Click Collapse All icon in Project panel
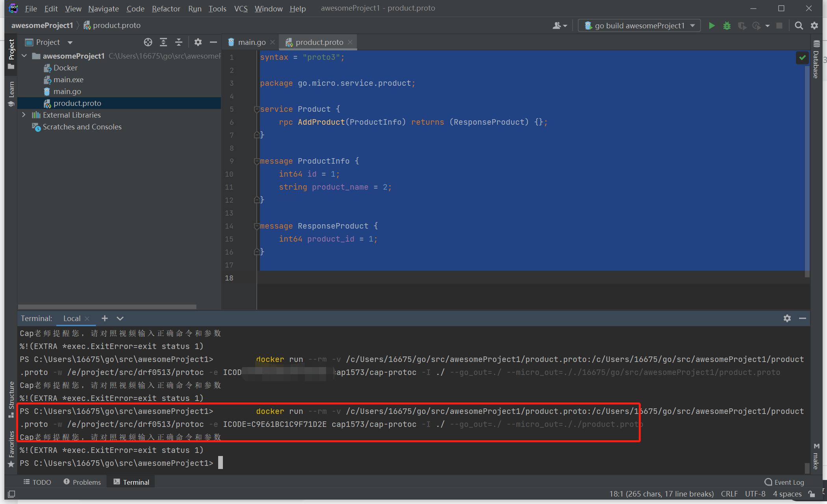Viewport: 827px width, 504px height. coord(179,42)
